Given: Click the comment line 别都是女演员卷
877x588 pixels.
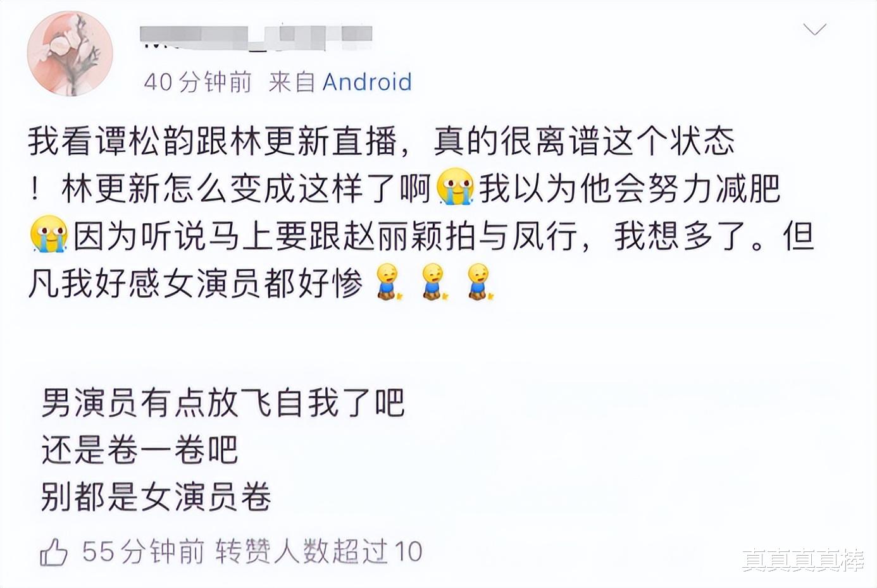Looking at the screenshot, I should 156,497.
